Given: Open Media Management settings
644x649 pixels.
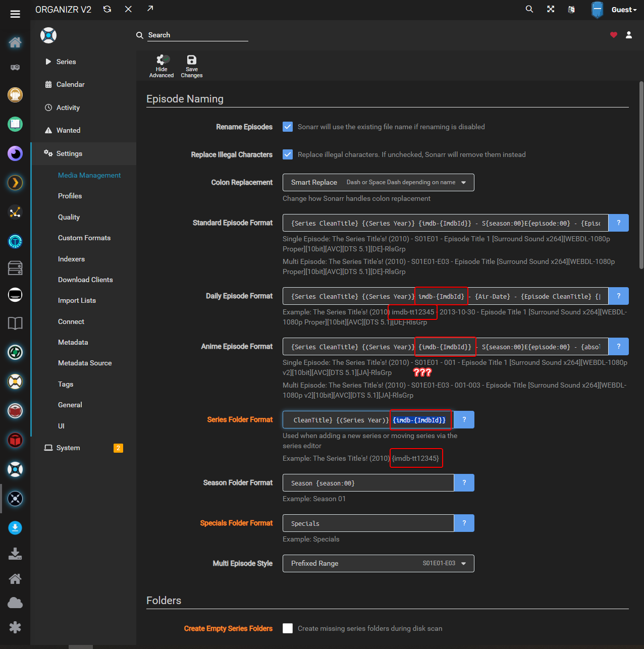Looking at the screenshot, I should click(89, 175).
